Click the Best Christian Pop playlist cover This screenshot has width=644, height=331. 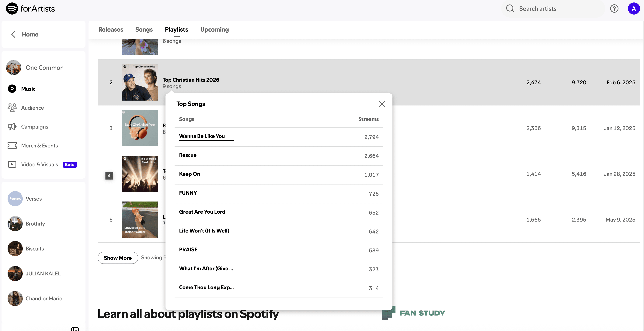[x=140, y=128]
